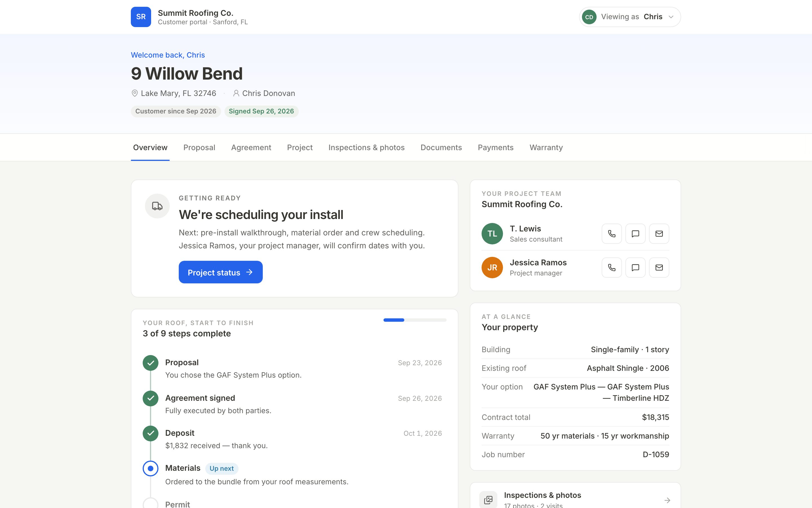The width and height of the screenshot is (812, 508).
Task: Click the truck icon in Getting Ready card
Action: coord(157,206)
